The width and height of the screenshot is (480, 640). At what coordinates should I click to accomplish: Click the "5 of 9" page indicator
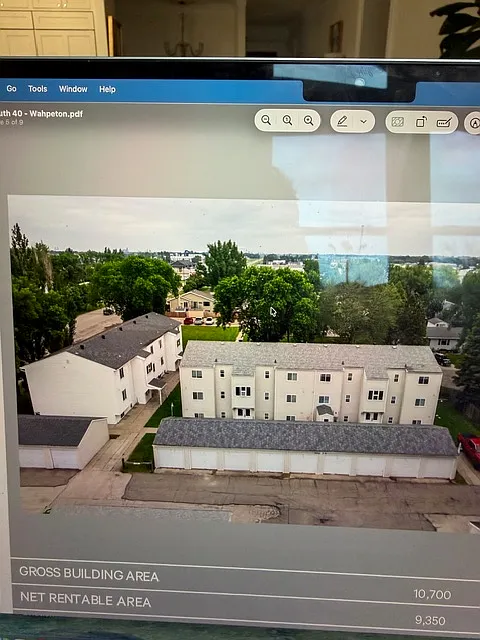coord(13,122)
